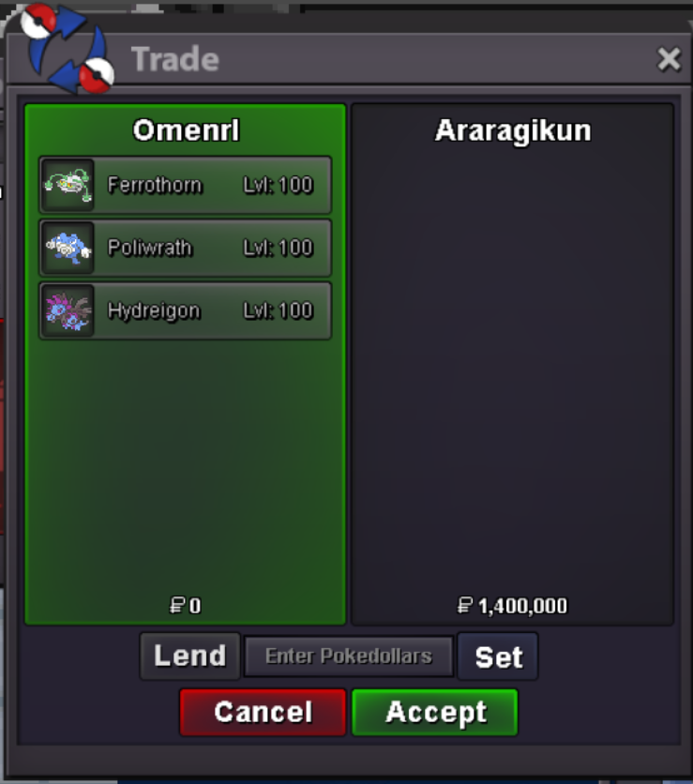Click the Hydreigon sprite icon
Image resolution: width=693 pixels, height=784 pixels.
click(68, 310)
